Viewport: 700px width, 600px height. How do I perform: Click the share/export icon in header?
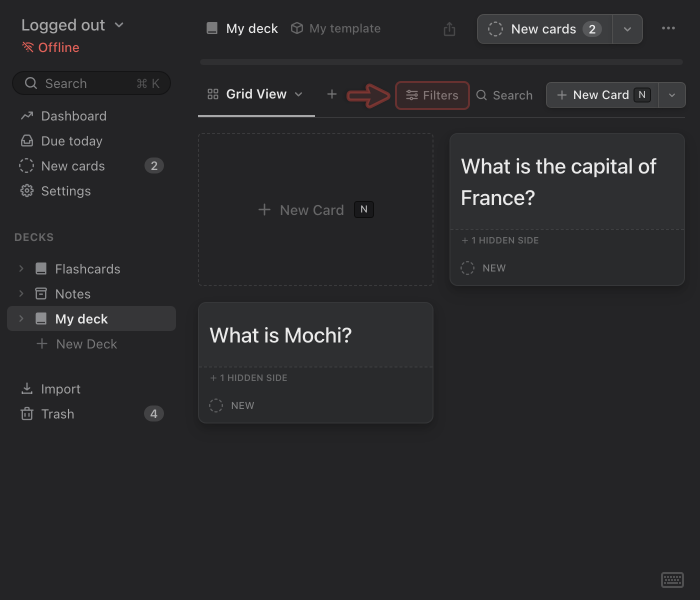pos(449,29)
